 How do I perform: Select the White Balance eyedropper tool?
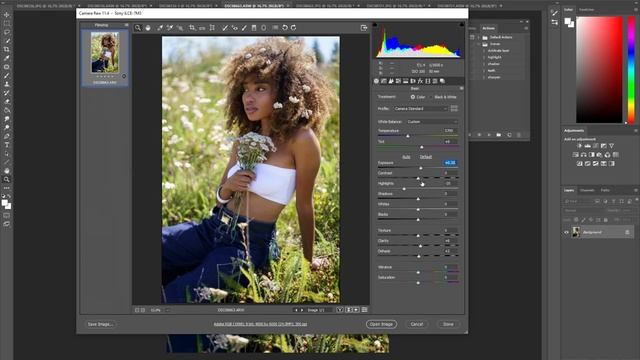160,28
